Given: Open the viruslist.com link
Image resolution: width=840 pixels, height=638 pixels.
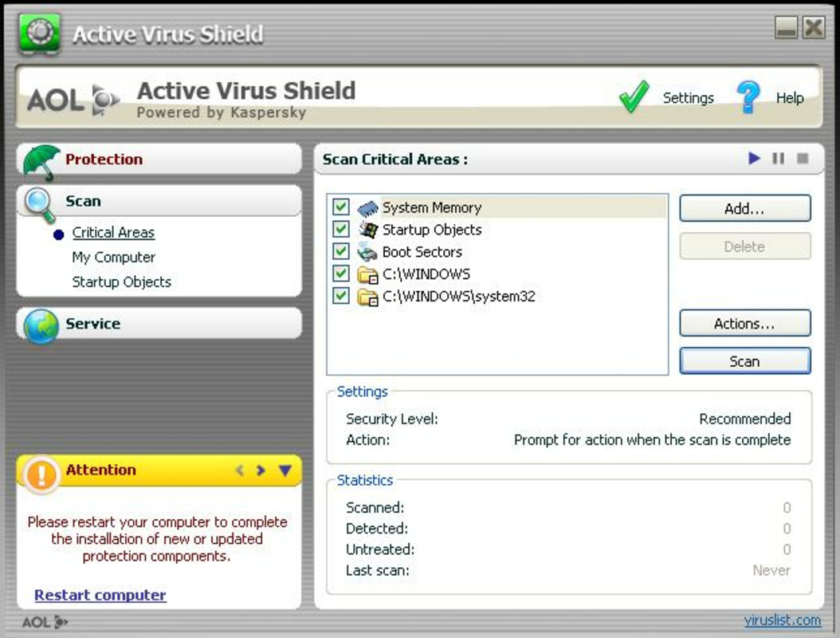Looking at the screenshot, I should (782, 620).
